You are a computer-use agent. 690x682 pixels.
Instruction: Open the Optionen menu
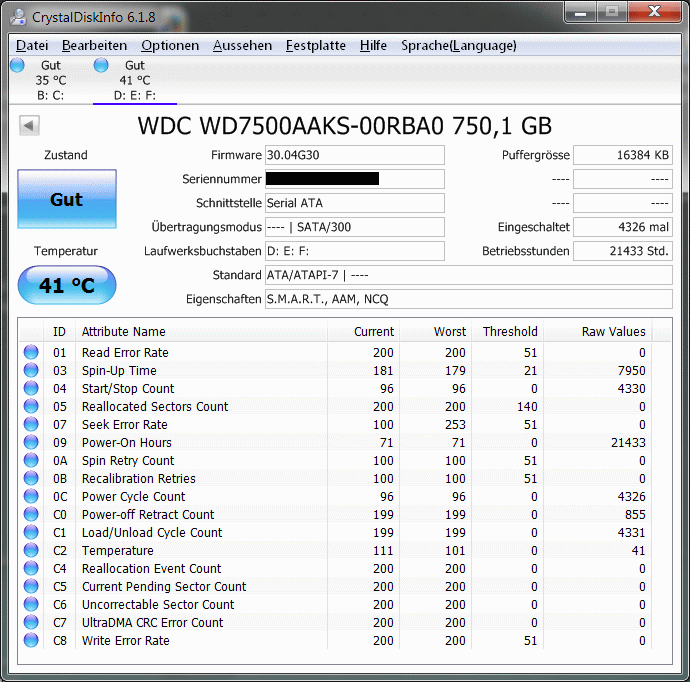coord(170,45)
